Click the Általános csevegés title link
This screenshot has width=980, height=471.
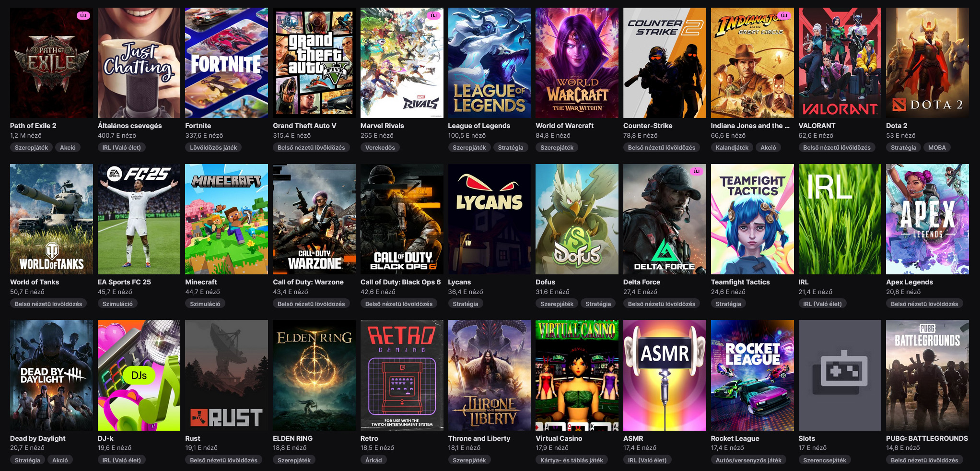tap(130, 126)
